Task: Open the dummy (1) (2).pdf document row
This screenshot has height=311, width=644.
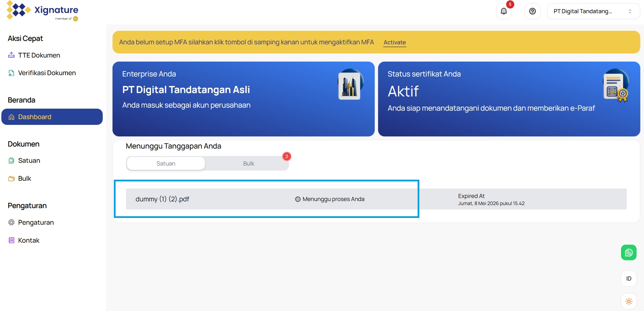Action: click(x=162, y=199)
